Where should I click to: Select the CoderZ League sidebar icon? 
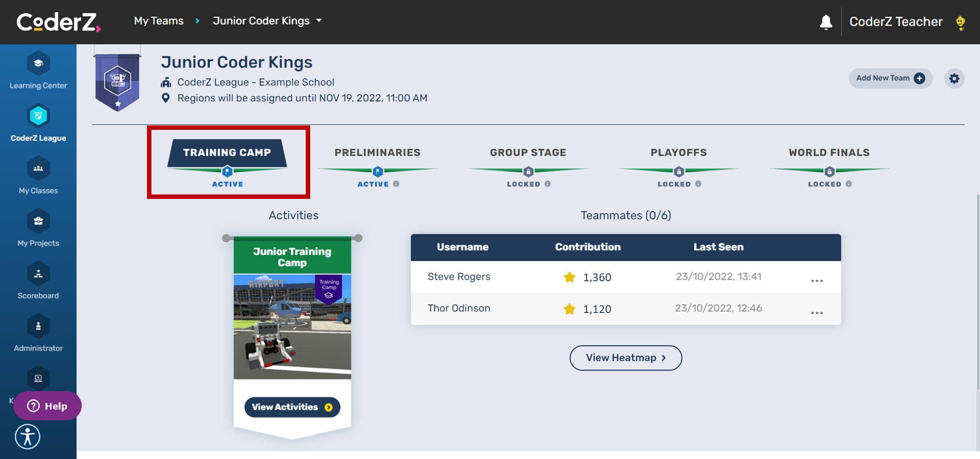pyautogui.click(x=38, y=117)
